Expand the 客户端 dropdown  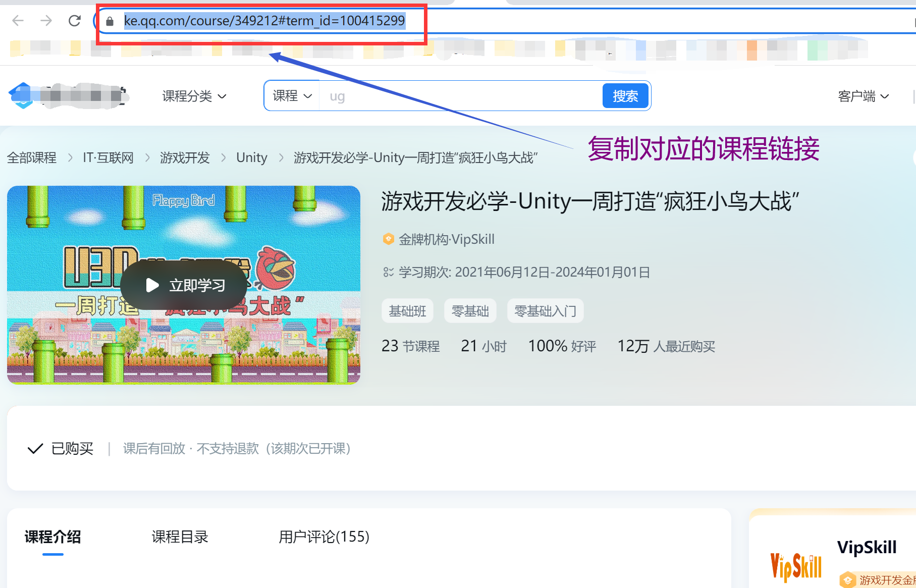click(863, 96)
